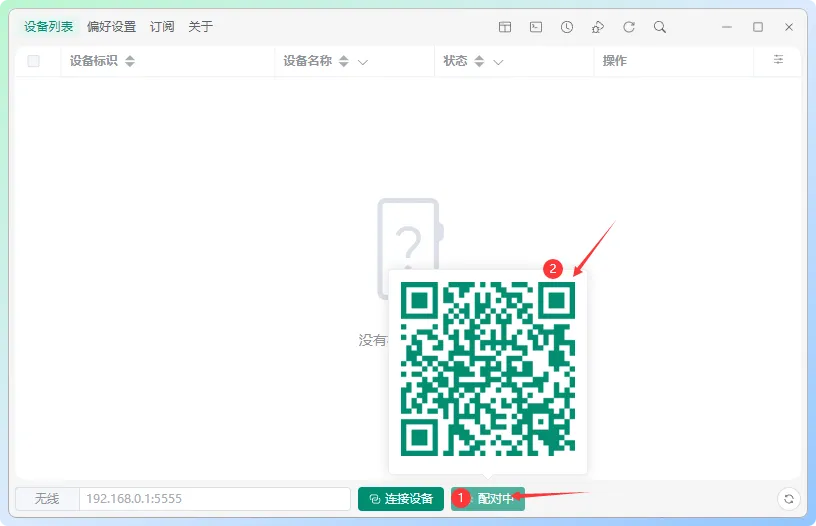The image size is (816, 526).
Task: Sort by 状态 column arrows
Action: (479, 61)
